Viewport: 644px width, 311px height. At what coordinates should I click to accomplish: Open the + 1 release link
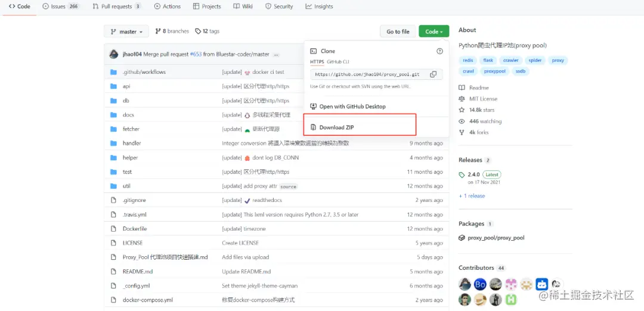(x=472, y=196)
